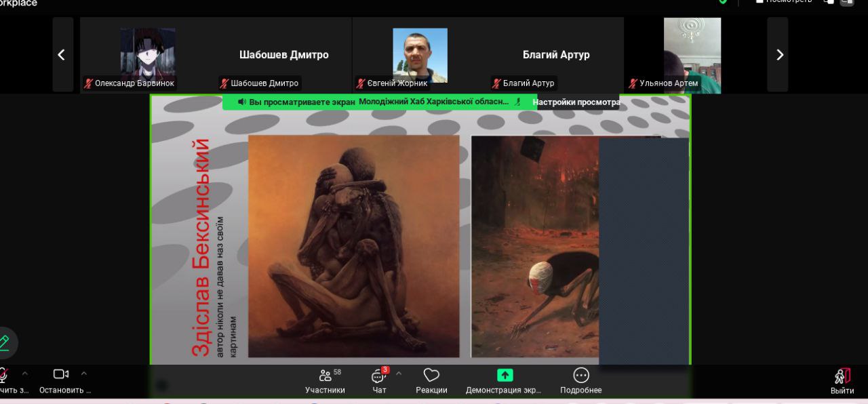
Task: Open the Чат chat panel
Action: [379, 380]
